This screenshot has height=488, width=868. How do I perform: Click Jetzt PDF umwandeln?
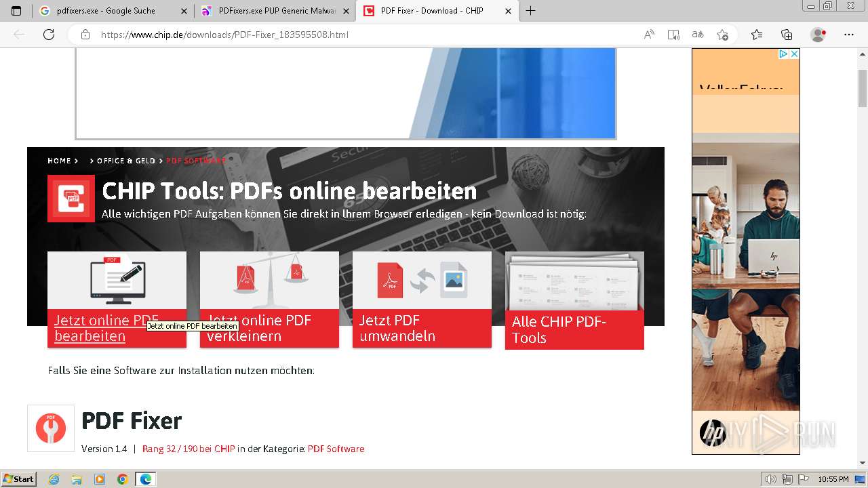(397, 328)
